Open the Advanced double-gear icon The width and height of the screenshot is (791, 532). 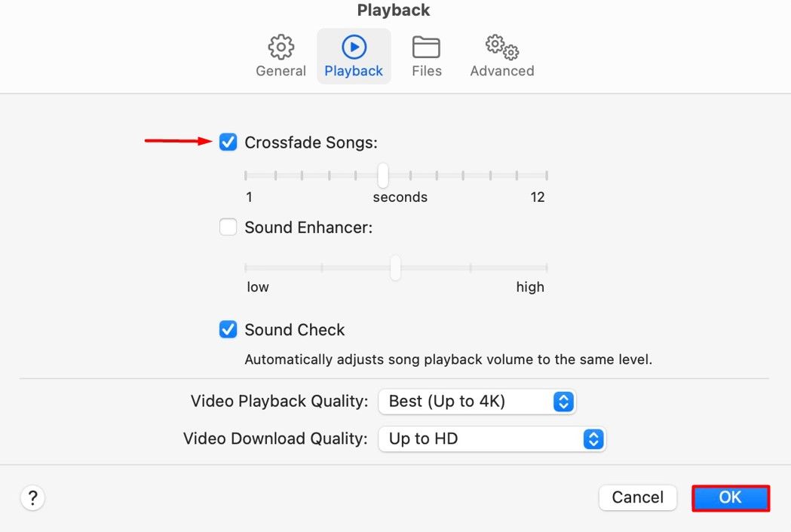pos(502,47)
